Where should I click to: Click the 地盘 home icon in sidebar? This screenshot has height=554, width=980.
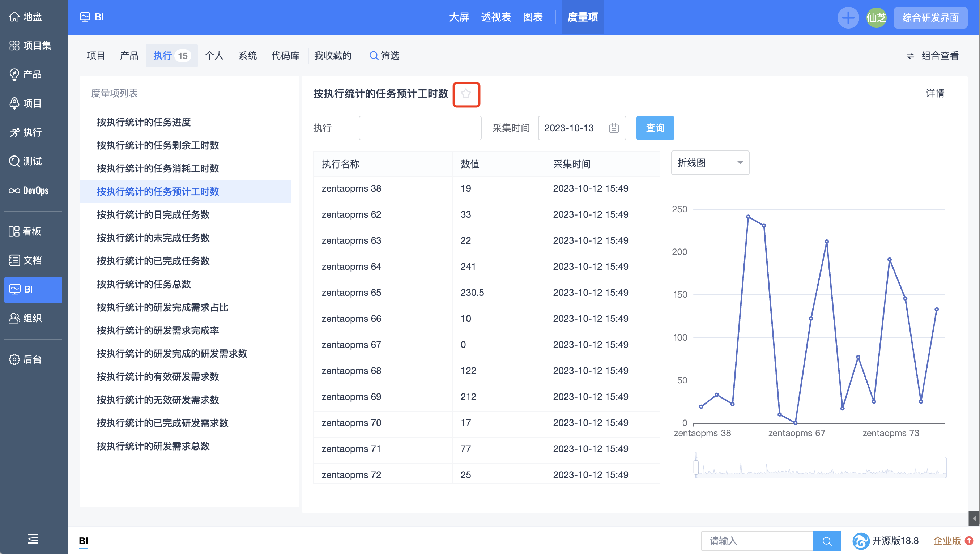14,17
